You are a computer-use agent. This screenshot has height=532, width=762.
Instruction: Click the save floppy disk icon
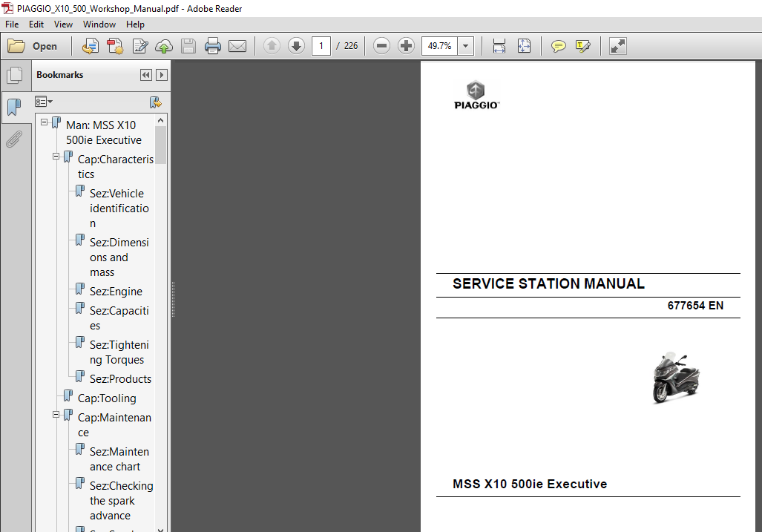[188, 46]
